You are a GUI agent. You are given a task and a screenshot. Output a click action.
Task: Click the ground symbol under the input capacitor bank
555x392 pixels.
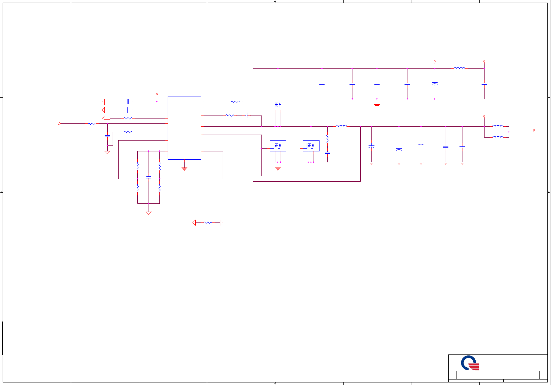(377, 106)
